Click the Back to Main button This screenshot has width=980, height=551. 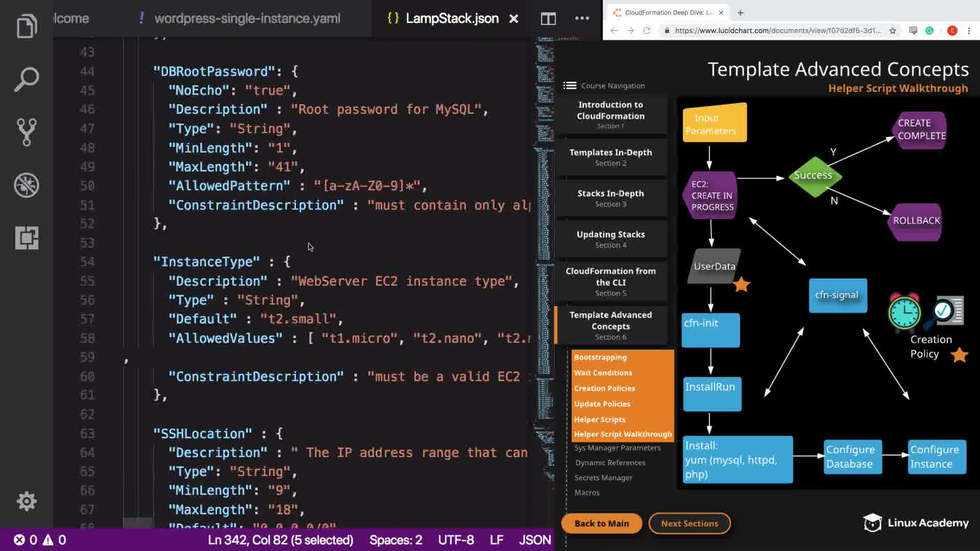pos(601,523)
